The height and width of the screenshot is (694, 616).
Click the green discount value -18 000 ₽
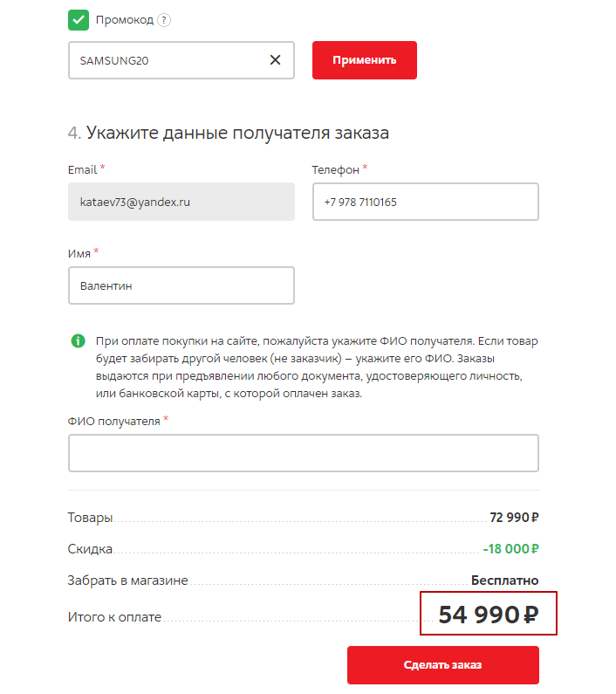[510, 549]
